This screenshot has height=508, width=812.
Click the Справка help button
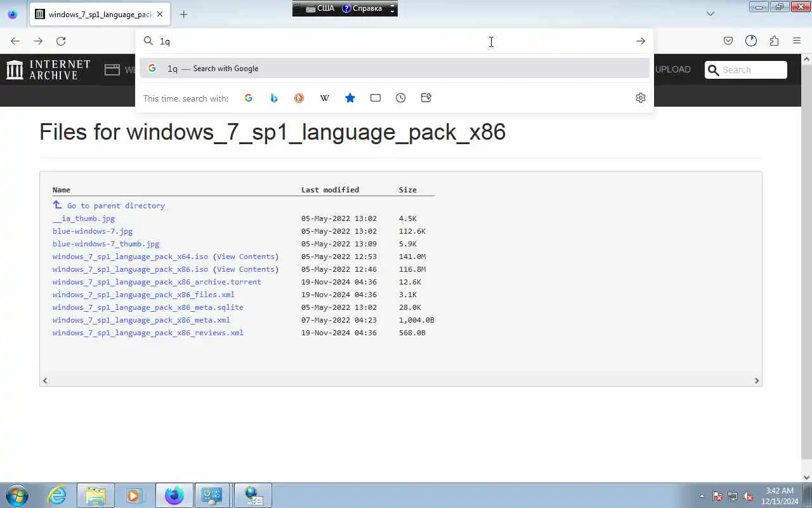point(362,8)
